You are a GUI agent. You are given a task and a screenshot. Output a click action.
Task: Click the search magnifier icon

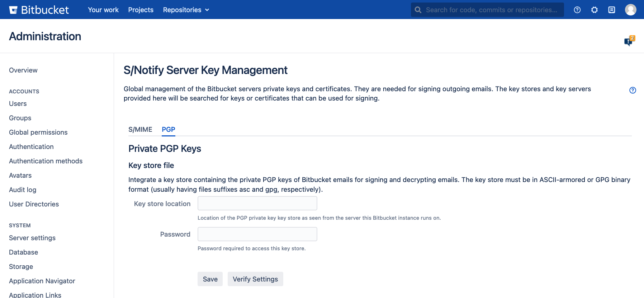418,10
